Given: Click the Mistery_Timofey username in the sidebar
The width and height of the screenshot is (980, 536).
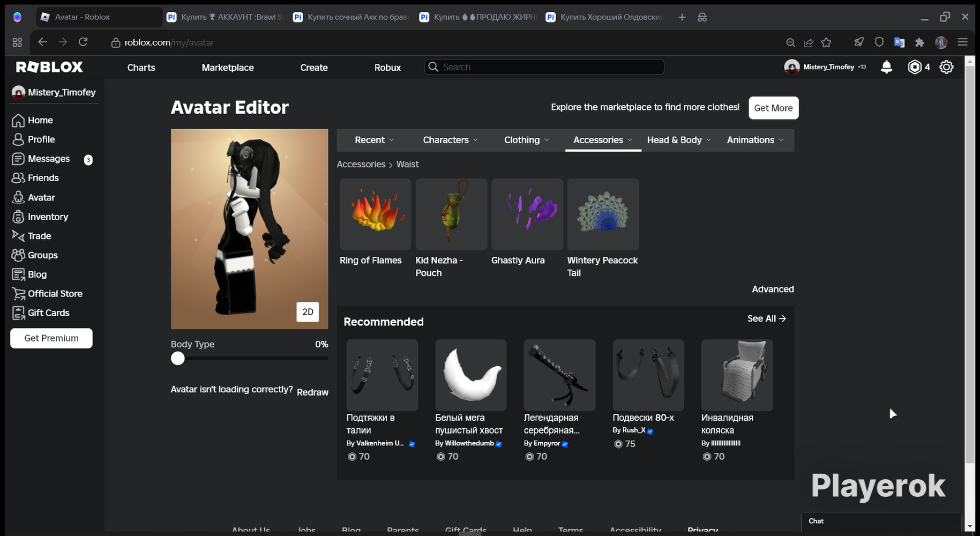Looking at the screenshot, I should coord(62,92).
